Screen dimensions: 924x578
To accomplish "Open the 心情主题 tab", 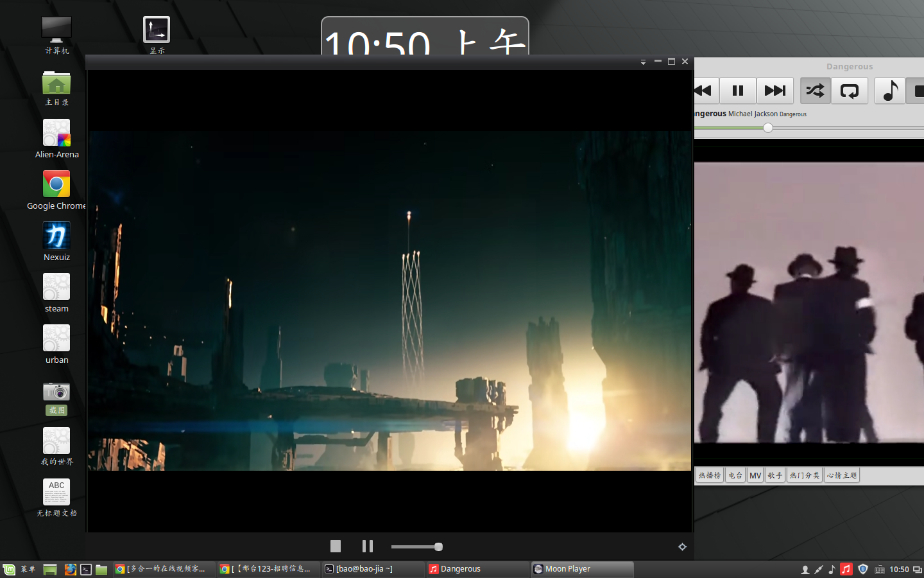I will (842, 475).
